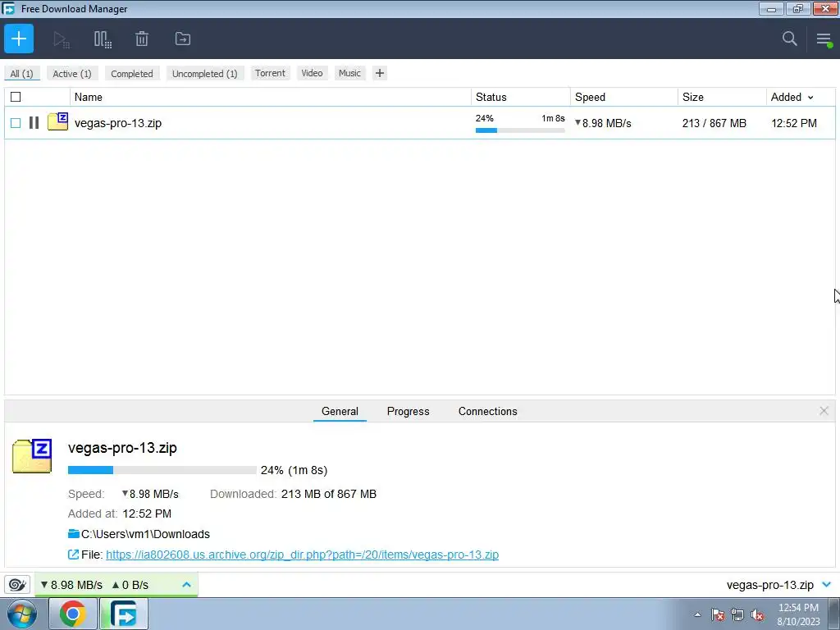Click the Pause all downloads toolbar icon
The width and height of the screenshot is (840, 630).
[x=103, y=39]
